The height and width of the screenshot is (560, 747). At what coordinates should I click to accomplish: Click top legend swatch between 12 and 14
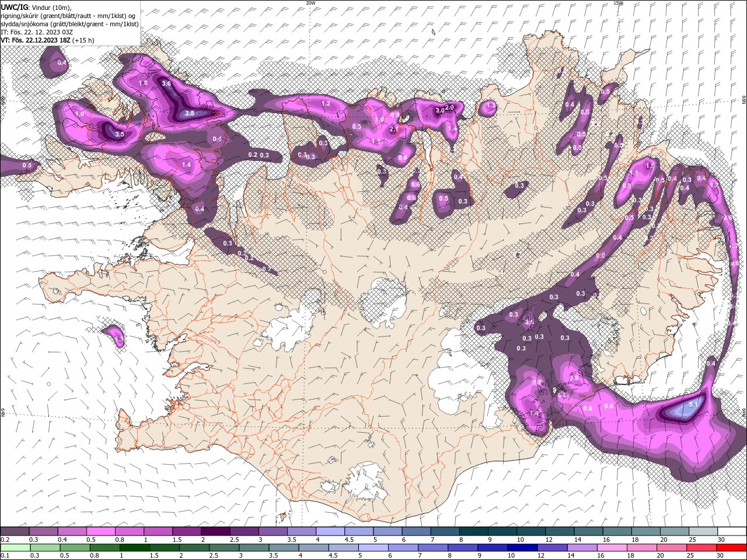560,531
